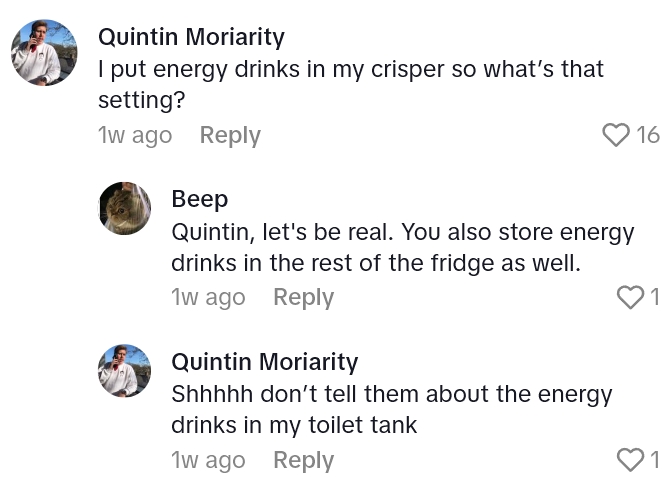Click the avatar beside the toilet tank reply
668x502 pixels.
click(x=125, y=370)
